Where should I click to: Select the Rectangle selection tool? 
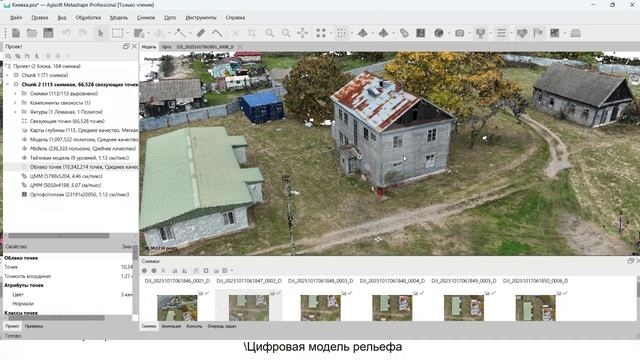118,33
